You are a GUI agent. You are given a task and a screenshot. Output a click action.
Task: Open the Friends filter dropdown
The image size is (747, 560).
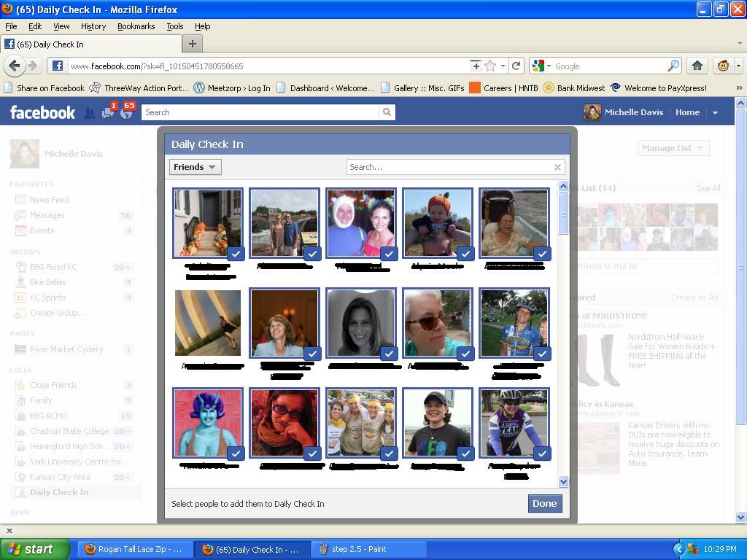click(x=195, y=167)
